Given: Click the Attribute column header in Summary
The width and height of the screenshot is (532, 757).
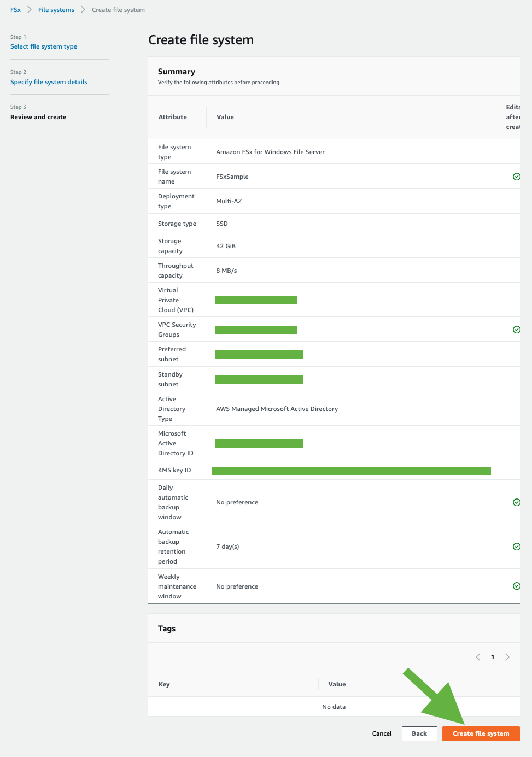Looking at the screenshot, I should 172,117.
